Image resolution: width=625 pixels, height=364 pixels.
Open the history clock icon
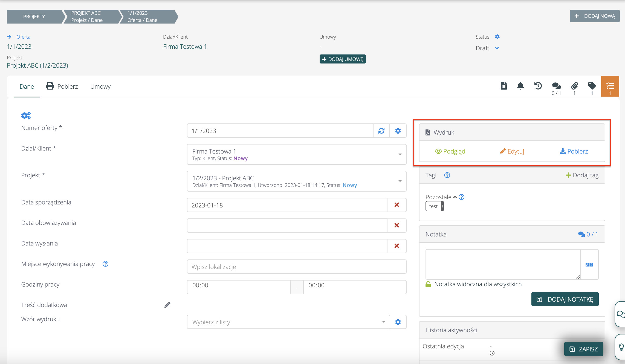(538, 86)
